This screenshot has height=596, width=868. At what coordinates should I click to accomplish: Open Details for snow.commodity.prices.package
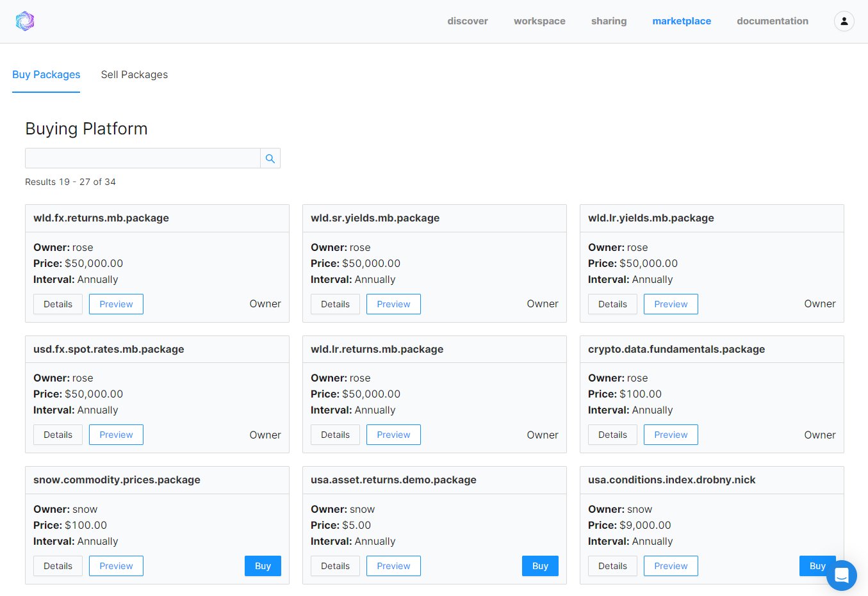click(x=58, y=566)
